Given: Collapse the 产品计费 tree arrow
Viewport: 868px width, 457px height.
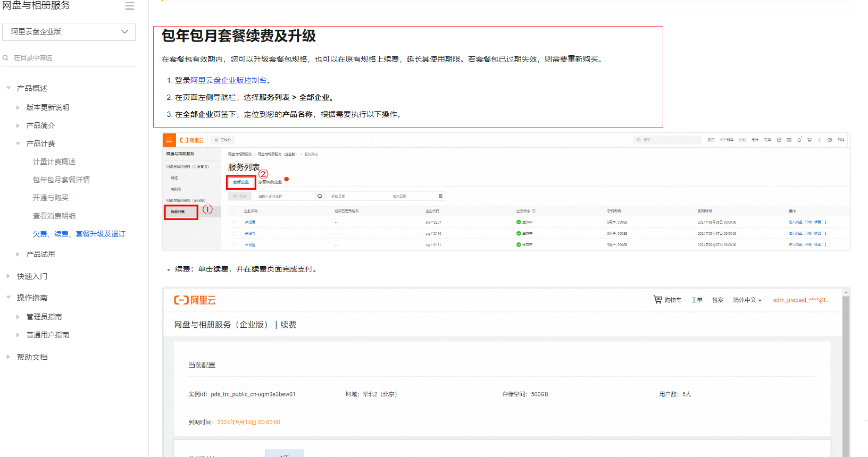Looking at the screenshot, I should 18,143.
